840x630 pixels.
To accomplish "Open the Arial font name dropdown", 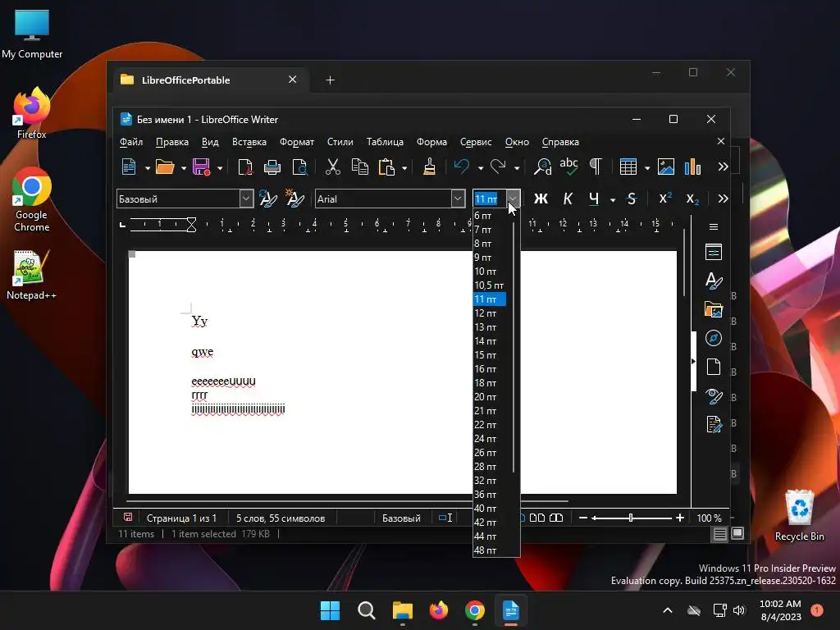I will point(458,199).
